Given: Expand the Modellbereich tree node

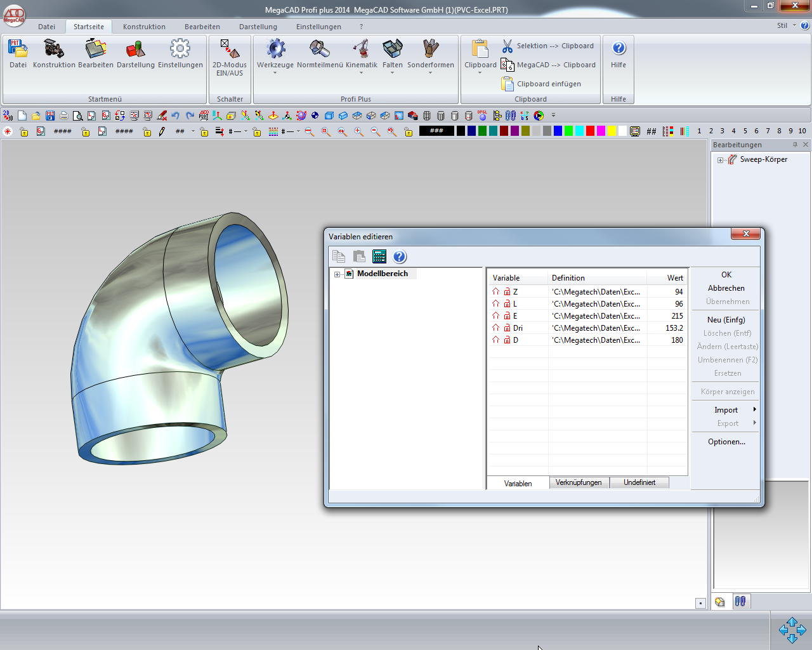Looking at the screenshot, I should point(337,274).
